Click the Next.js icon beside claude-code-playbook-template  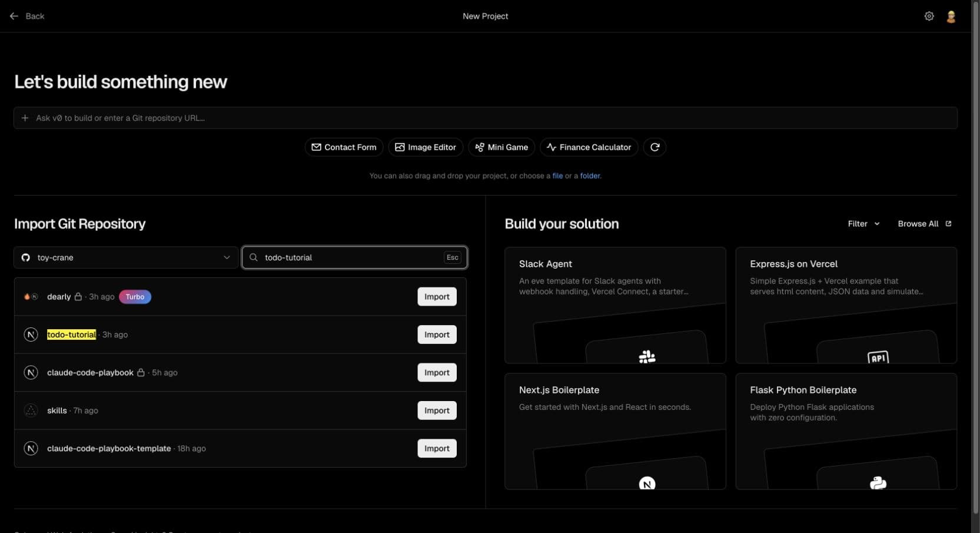[31, 448]
